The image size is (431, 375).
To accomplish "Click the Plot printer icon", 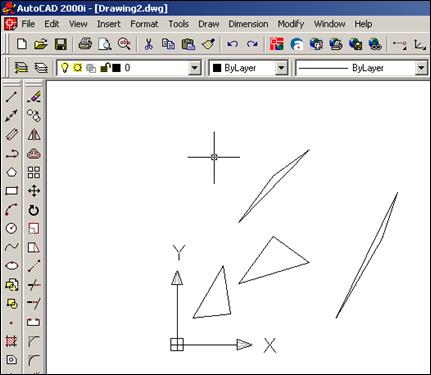I will pos(85,44).
